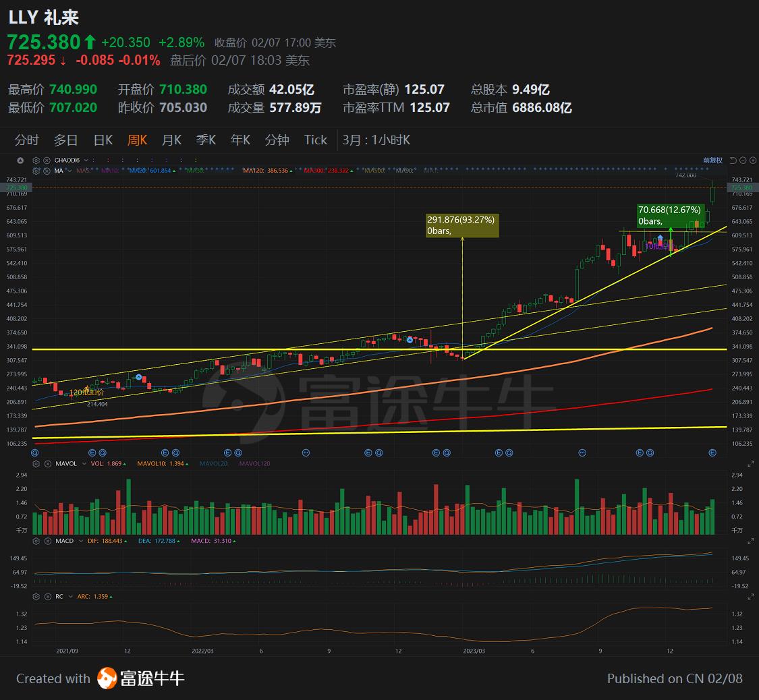Expand the MACD indicator dropdown
This screenshot has width=759, height=700.
[80, 541]
